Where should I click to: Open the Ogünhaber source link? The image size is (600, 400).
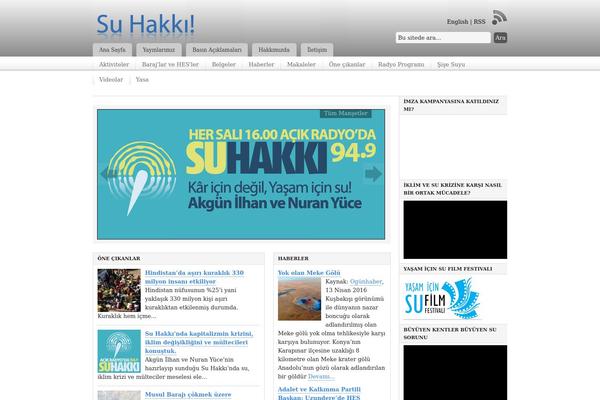pyautogui.click(x=366, y=282)
